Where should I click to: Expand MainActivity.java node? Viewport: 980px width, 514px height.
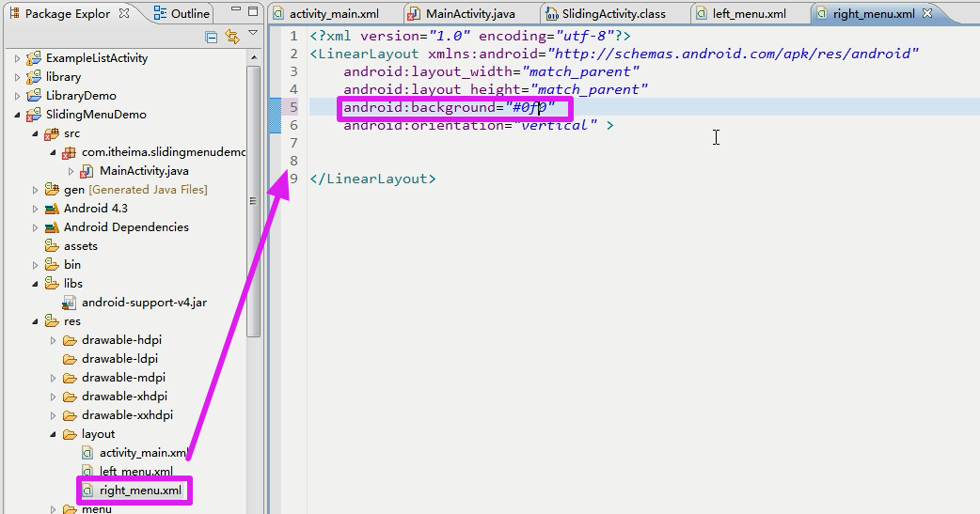click(71, 171)
